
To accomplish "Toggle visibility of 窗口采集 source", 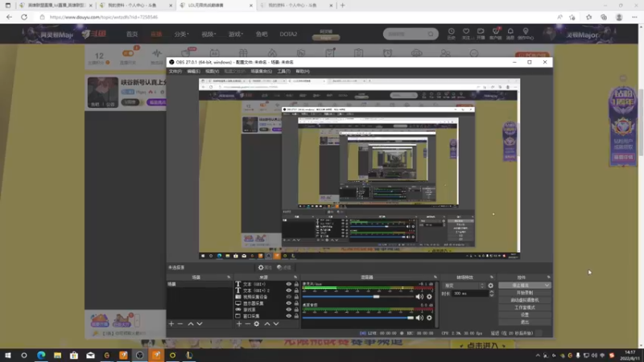I will tap(289, 316).
